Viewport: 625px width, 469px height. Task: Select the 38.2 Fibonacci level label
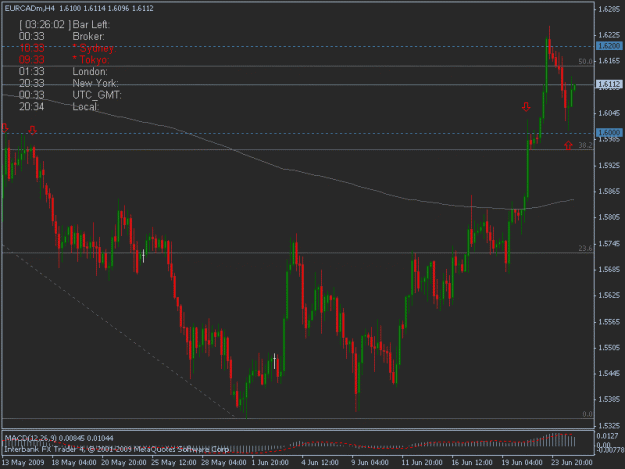585,145
